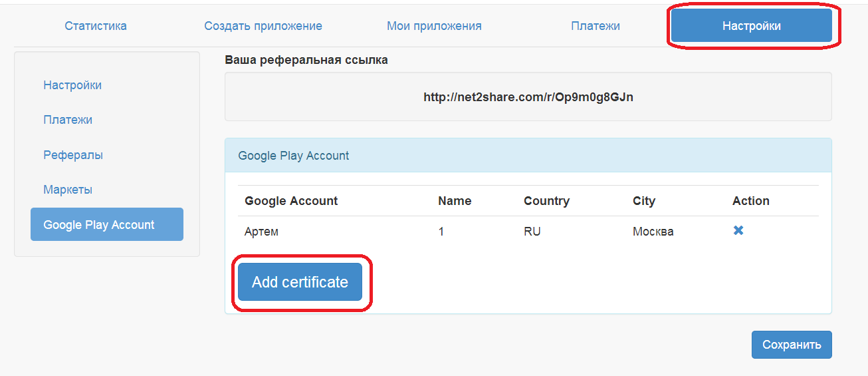Open the Платежи top tab

596,26
